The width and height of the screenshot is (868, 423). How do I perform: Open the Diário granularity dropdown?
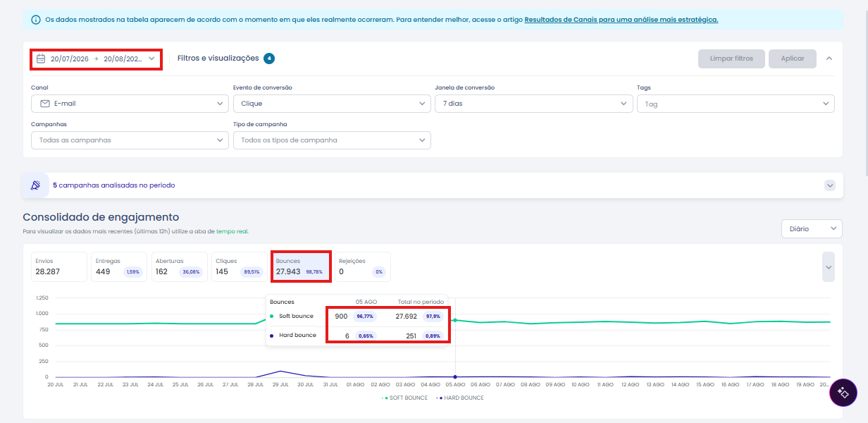point(812,229)
